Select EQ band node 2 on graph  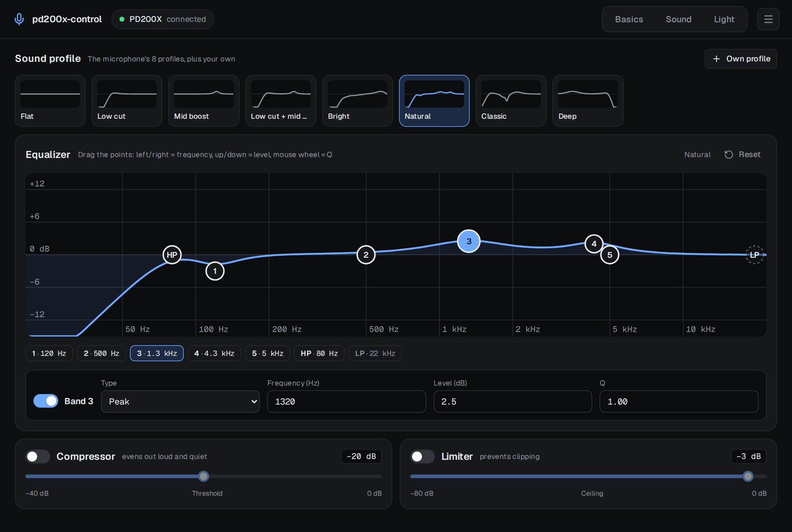click(x=366, y=255)
